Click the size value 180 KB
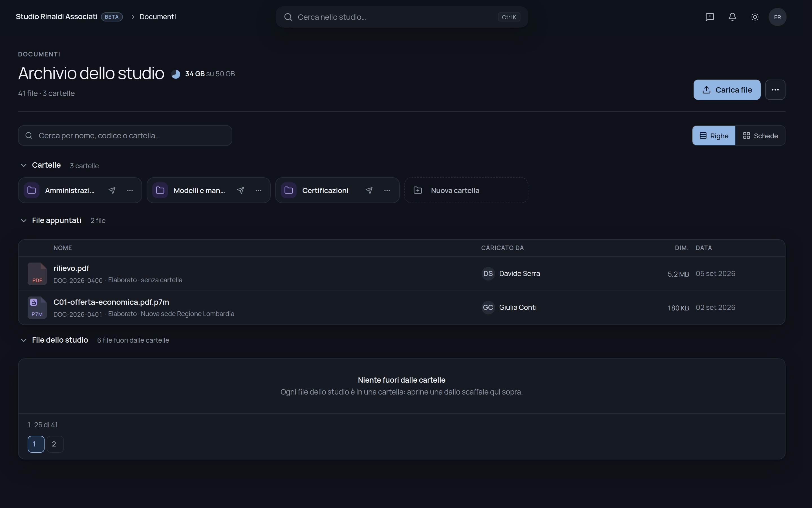This screenshot has width=812, height=508. tap(678, 308)
